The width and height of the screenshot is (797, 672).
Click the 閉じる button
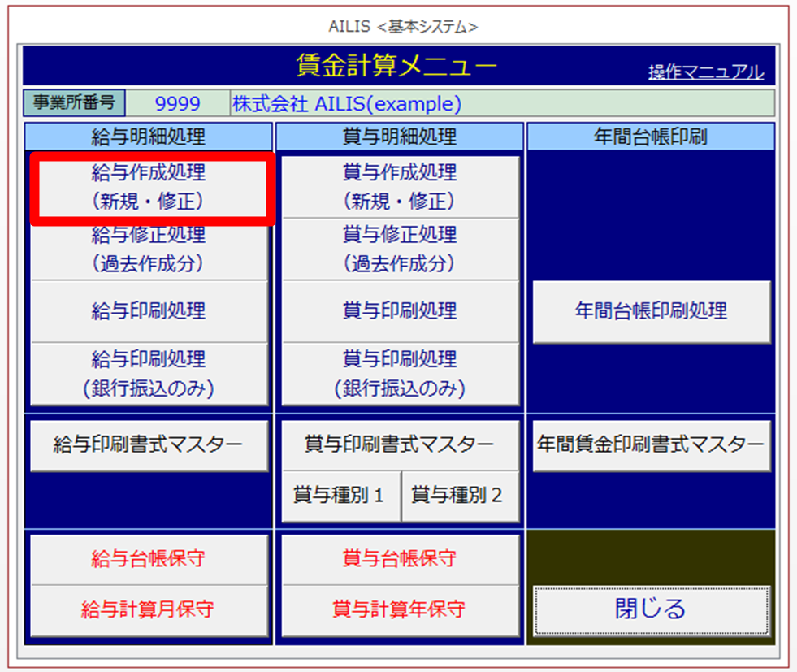[x=651, y=609]
